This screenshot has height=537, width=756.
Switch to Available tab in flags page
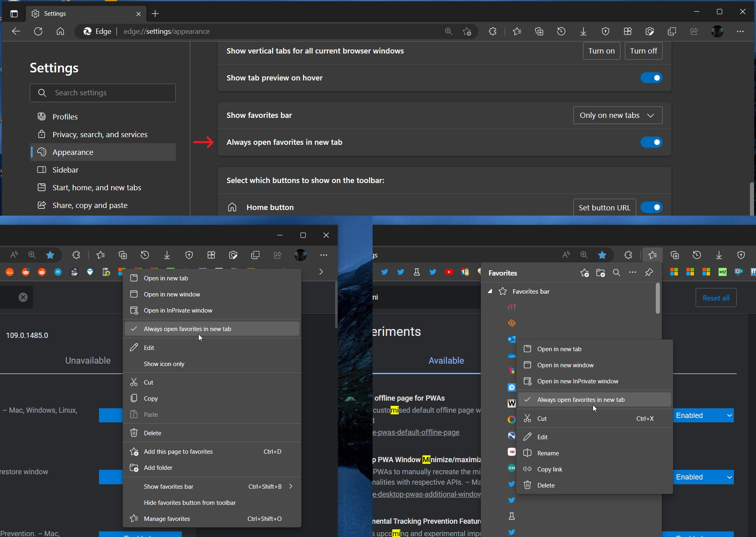446,361
